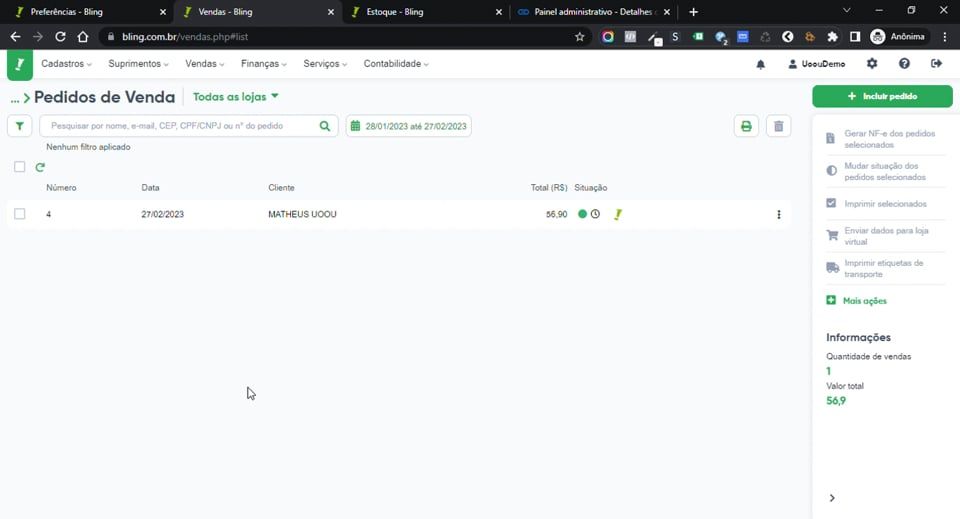Expand the Cadastros menu
The image size is (960, 519).
[66, 64]
